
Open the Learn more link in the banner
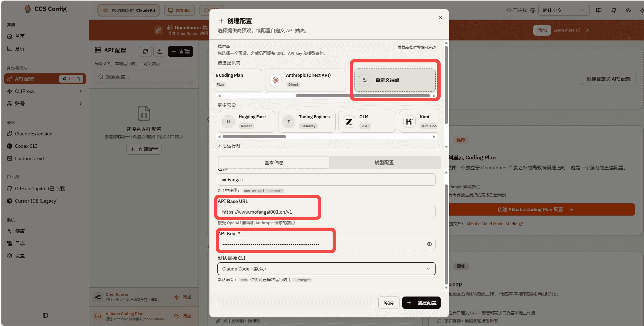click(567, 30)
